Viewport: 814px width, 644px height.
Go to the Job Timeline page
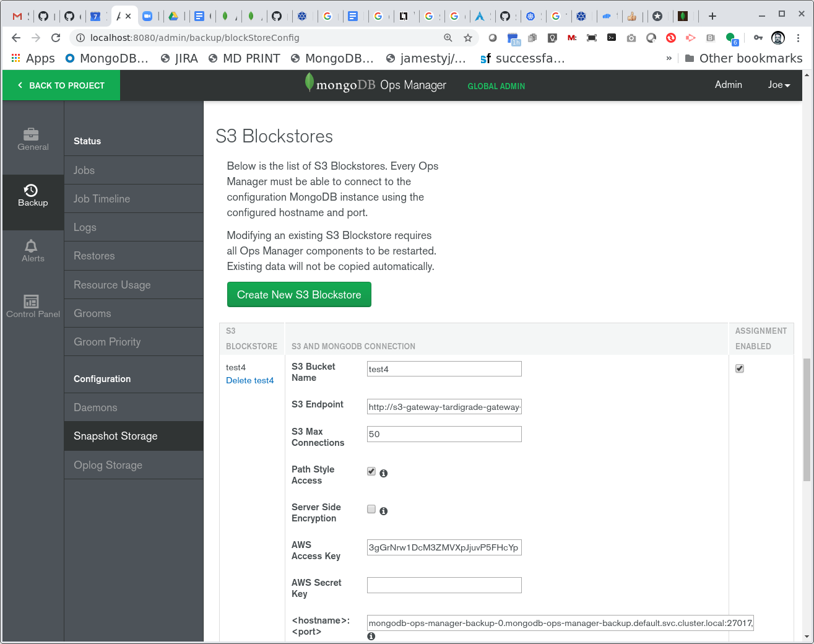click(x=102, y=199)
